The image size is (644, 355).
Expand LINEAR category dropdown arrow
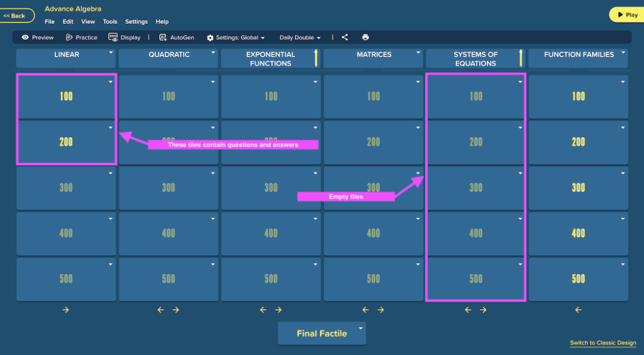(111, 53)
